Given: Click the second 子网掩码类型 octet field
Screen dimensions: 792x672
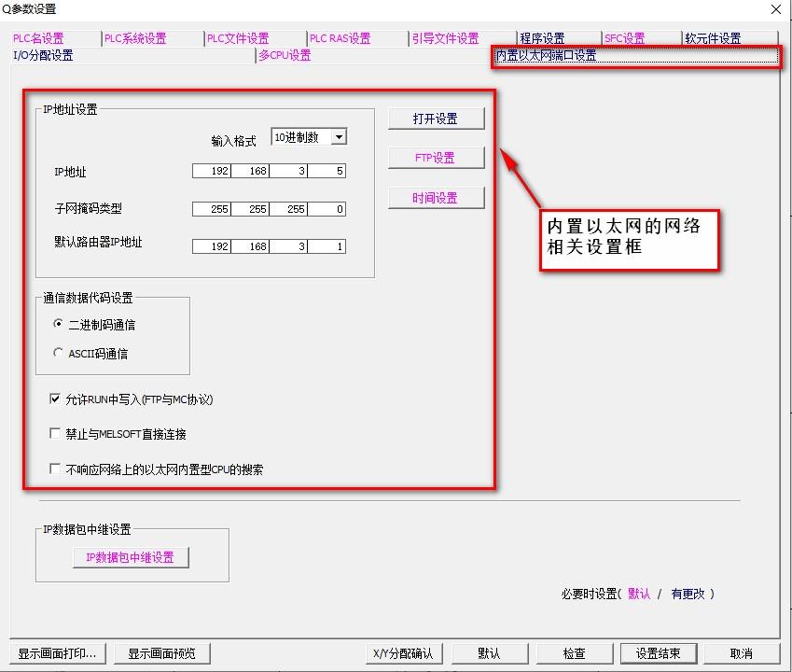Looking at the screenshot, I should pos(250,209).
